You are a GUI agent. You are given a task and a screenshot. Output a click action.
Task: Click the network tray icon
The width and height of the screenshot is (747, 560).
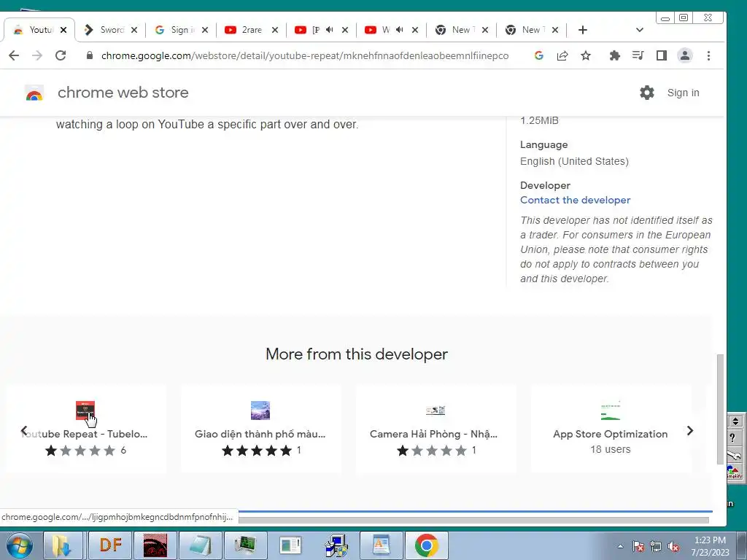[x=656, y=546]
